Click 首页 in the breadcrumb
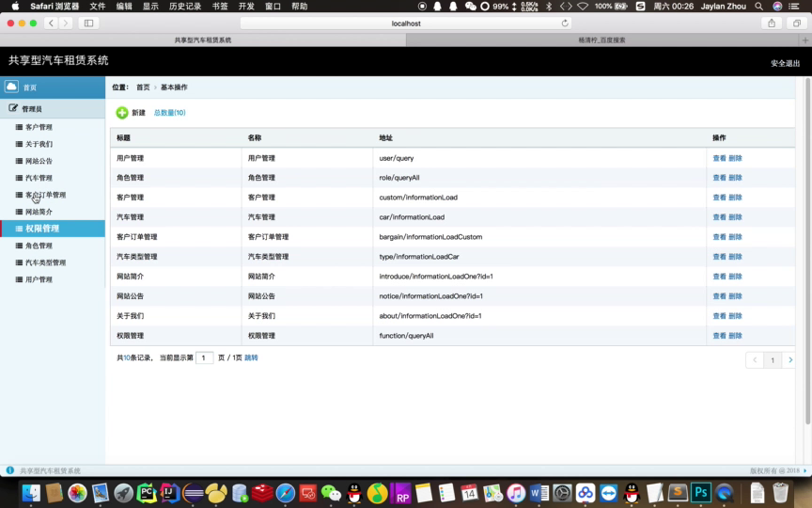 click(x=143, y=87)
